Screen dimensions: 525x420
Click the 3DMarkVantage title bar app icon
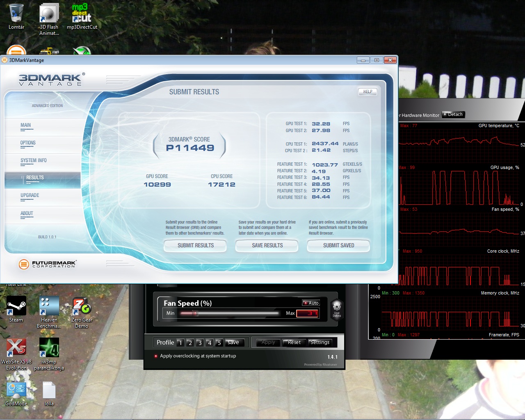pos(5,60)
